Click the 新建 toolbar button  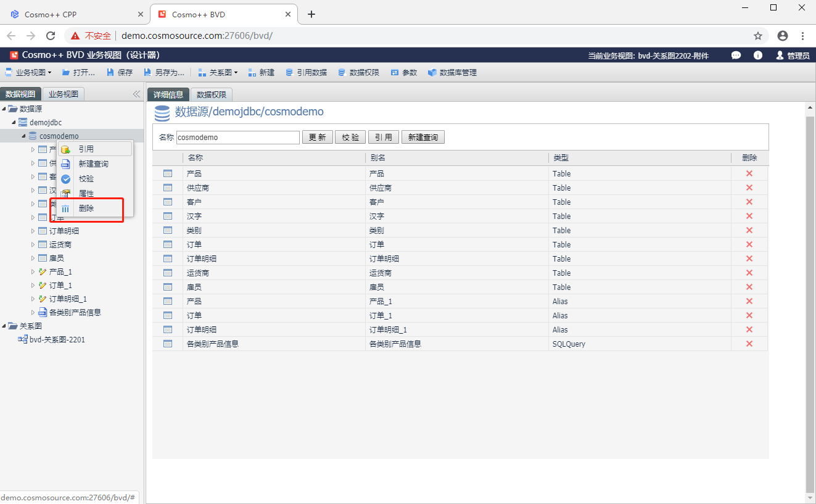point(262,72)
